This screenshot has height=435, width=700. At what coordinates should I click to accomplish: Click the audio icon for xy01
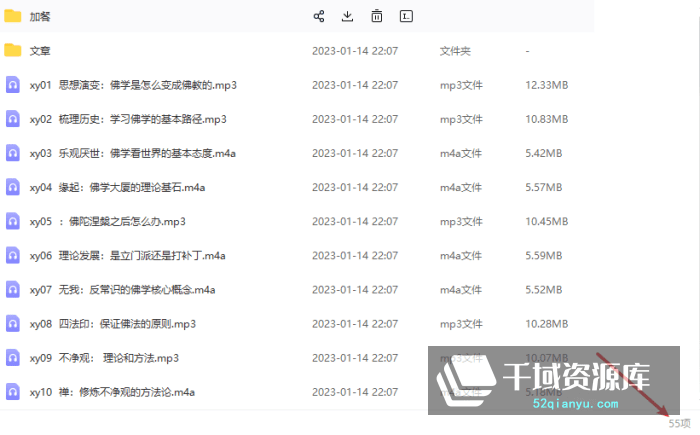(x=12, y=84)
